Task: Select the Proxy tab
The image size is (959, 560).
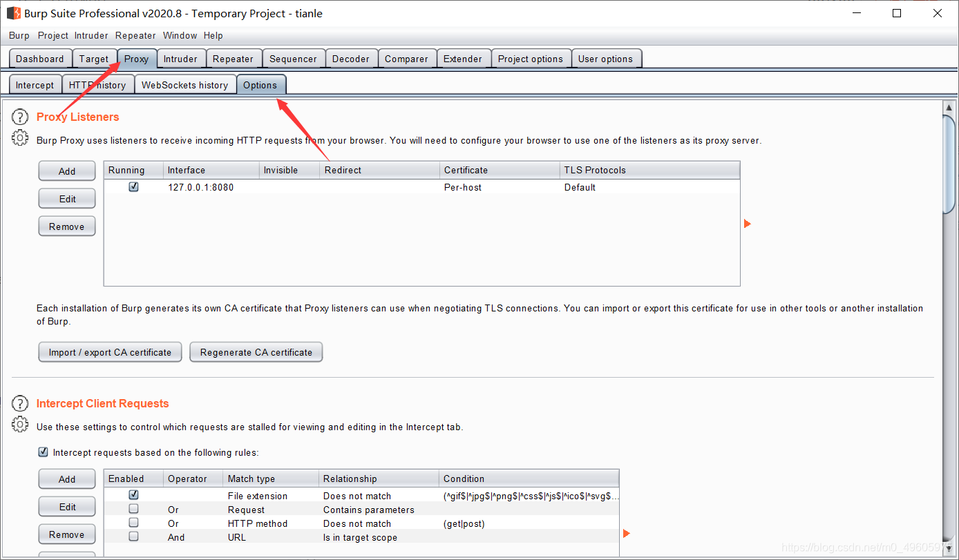Action: click(137, 59)
